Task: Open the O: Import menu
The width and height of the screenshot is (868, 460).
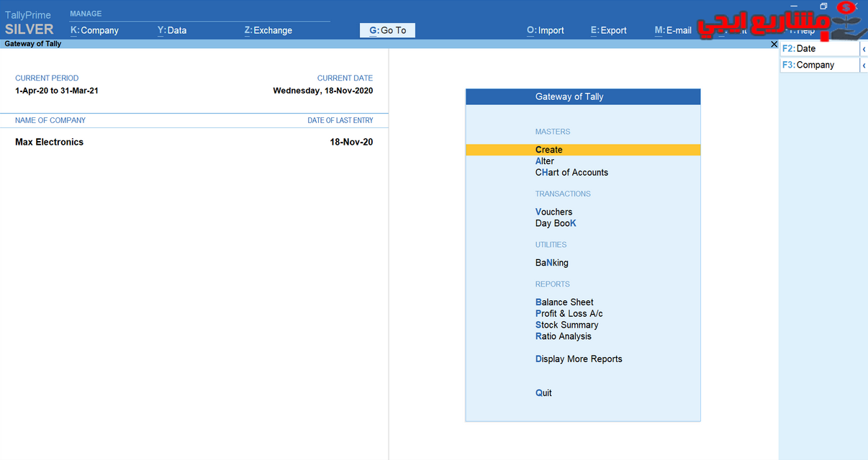Action: click(546, 30)
